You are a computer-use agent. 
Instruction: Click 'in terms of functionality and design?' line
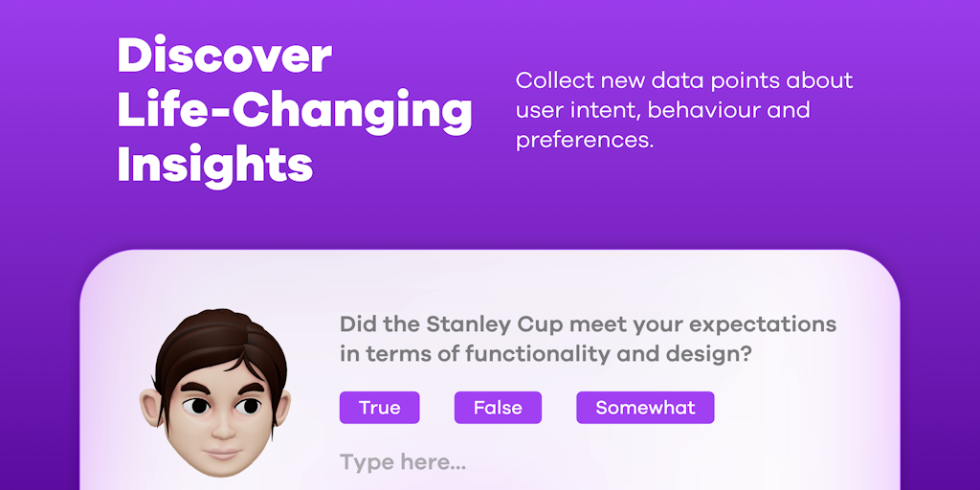tap(545, 353)
